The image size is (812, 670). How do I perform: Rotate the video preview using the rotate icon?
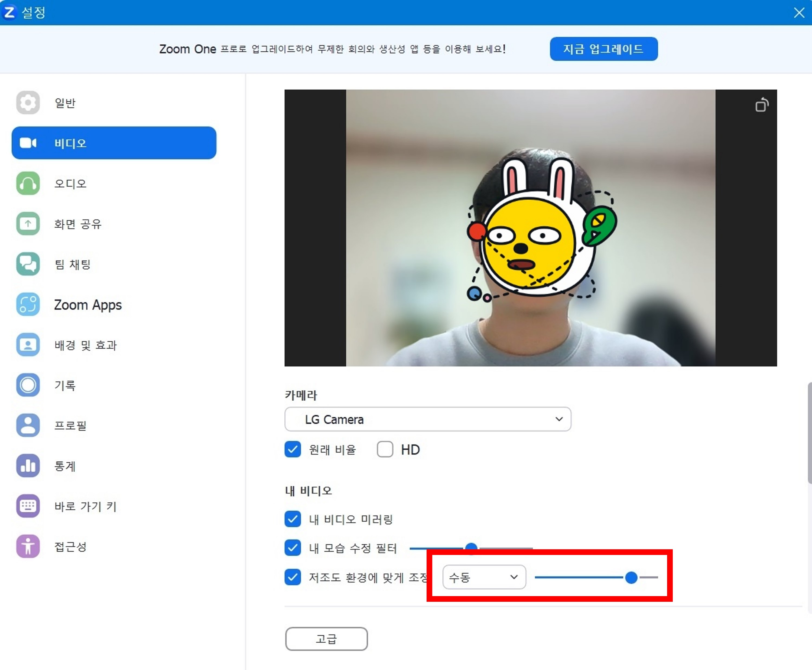click(x=762, y=105)
